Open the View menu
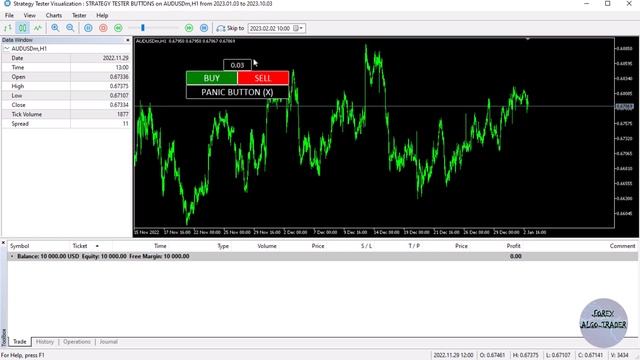 click(29, 16)
